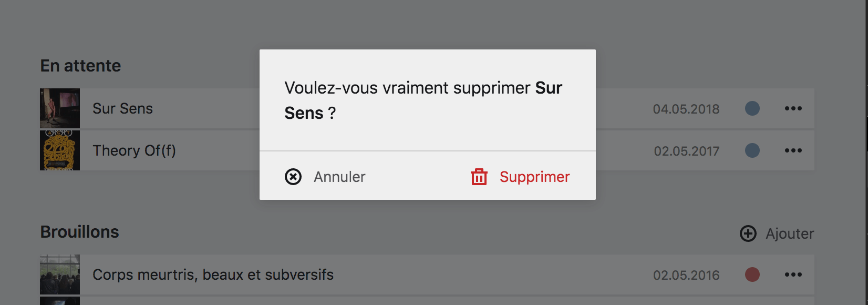Screen dimensions: 868x305
Task: Click Supprimer to confirm deletion
Action: pyautogui.click(x=535, y=177)
